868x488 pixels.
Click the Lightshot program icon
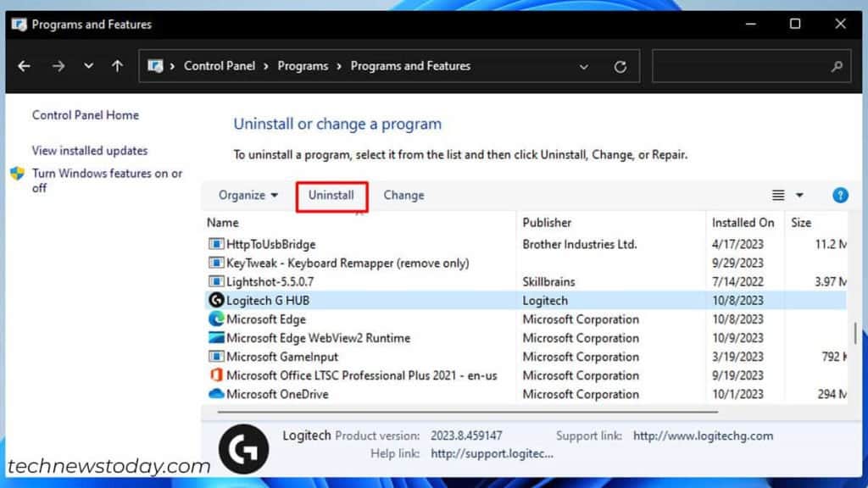point(216,281)
